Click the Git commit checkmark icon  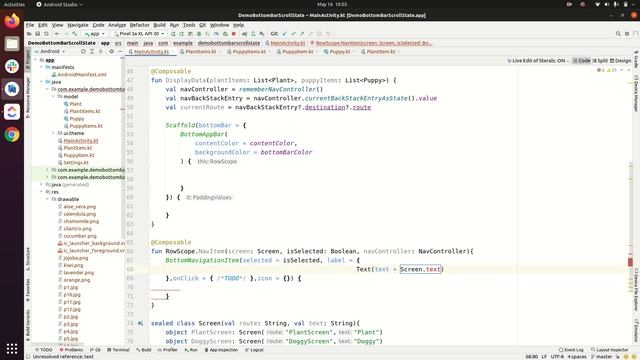click(x=293, y=34)
